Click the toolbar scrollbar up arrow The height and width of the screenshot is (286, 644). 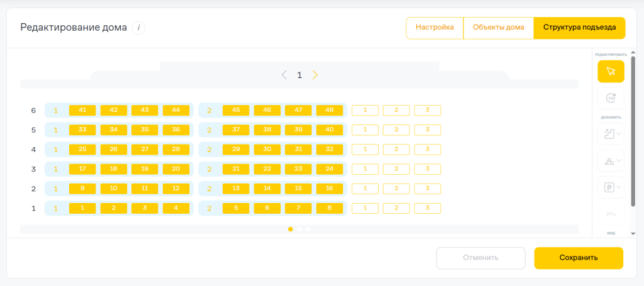click(x=633, y=52)
